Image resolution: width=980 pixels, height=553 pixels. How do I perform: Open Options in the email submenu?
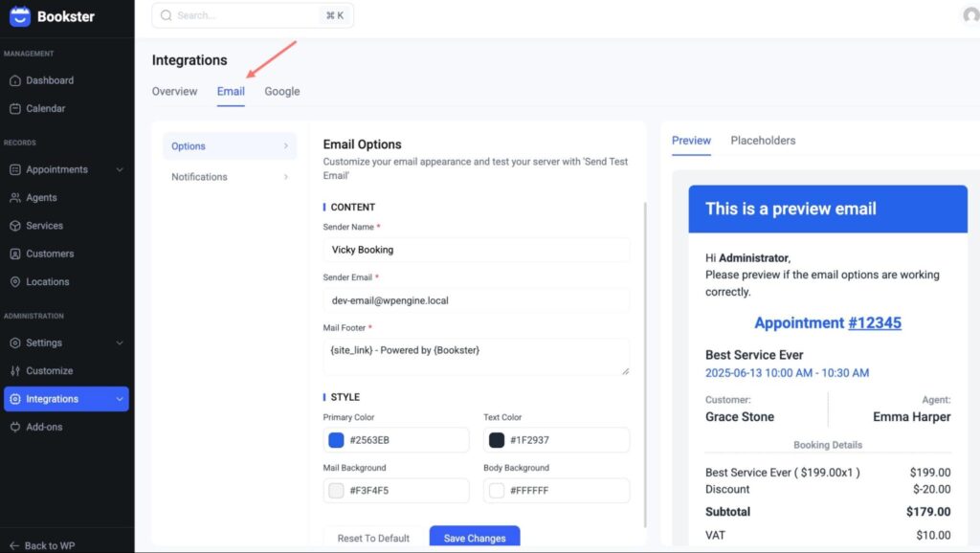point(230,146)
